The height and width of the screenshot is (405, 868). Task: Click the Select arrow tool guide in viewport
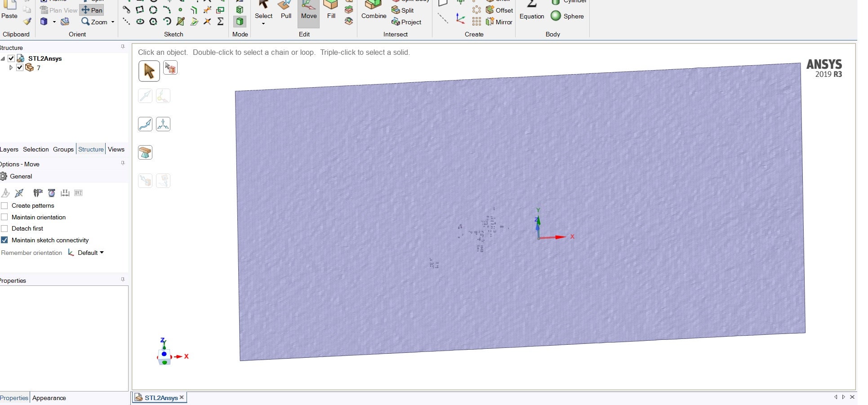[x=149, y=71]
